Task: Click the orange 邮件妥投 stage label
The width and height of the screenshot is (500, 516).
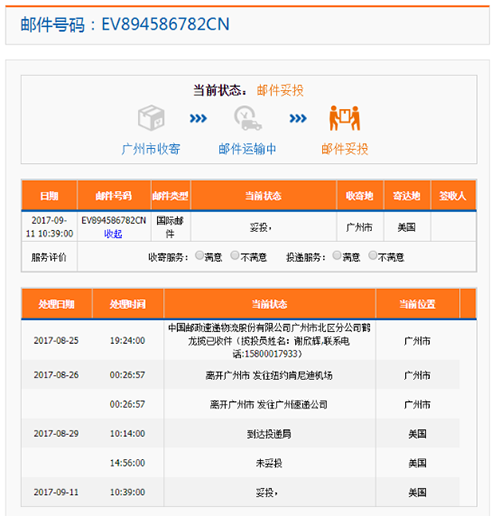Action: [345, 149]
